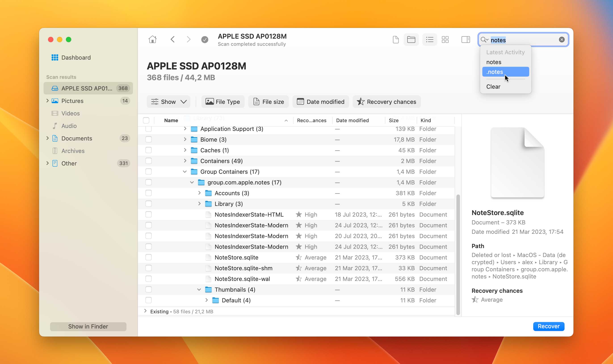Screen dimensions: 613x364
Task: Show in Finder button
Action: (x=88, y=326)
